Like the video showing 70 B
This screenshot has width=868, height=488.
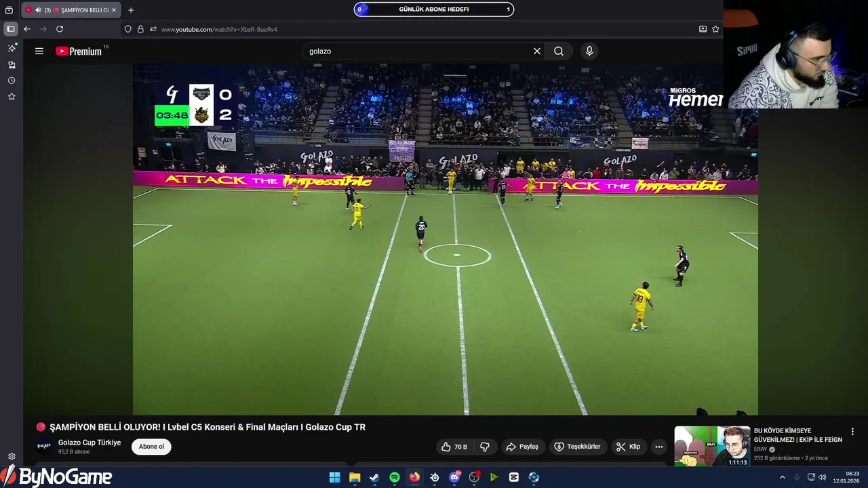[x=454, y=447]
